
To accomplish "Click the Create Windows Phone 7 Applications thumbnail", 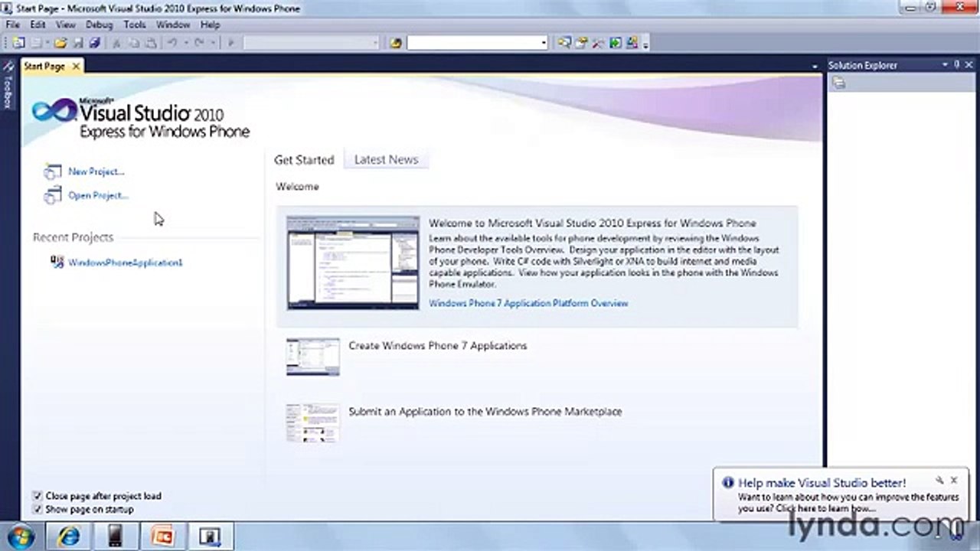I will [313, 357].
